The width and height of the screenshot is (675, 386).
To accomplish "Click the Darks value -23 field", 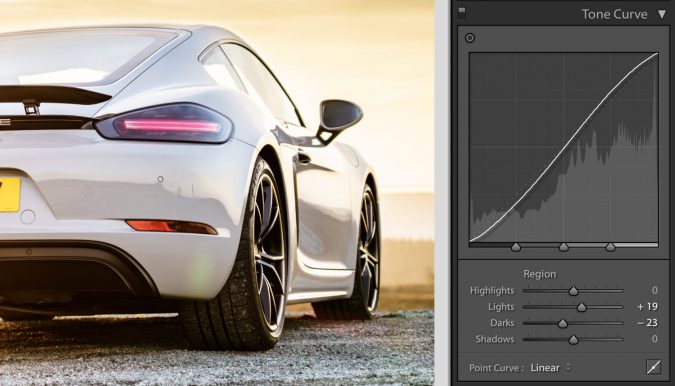I will [x=647, y=323].
